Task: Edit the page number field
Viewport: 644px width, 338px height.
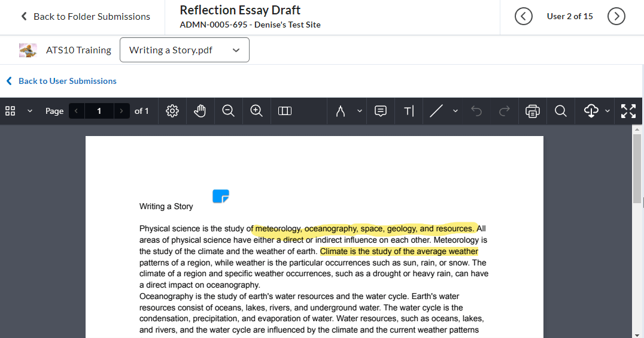Action: coord(99,111)
